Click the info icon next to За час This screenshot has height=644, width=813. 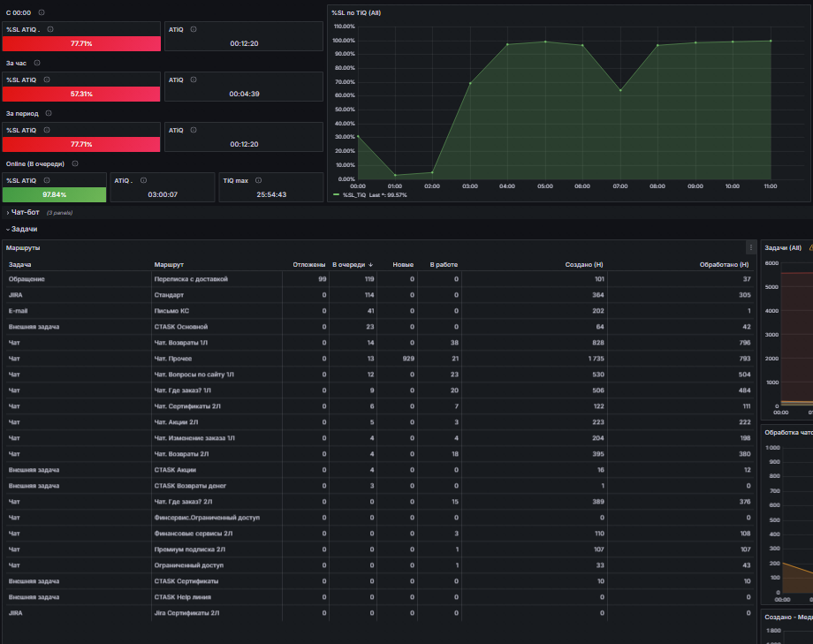click(37, 63)
